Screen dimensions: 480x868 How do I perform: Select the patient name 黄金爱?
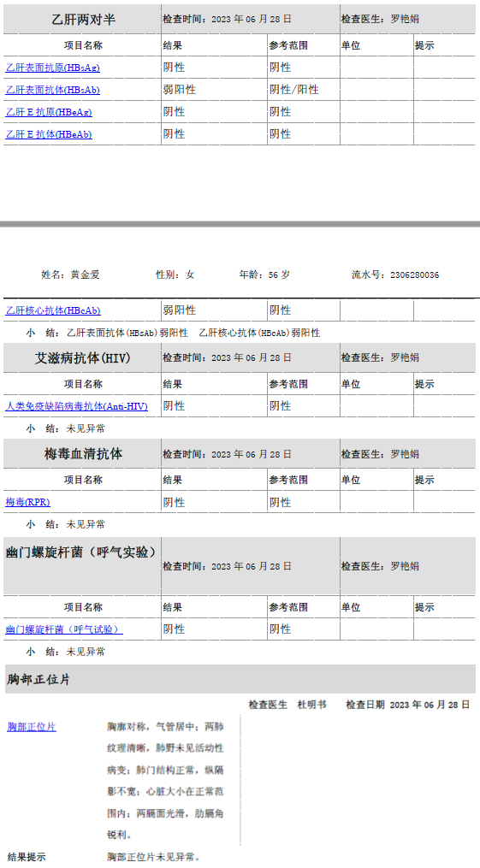click(86, 275)
